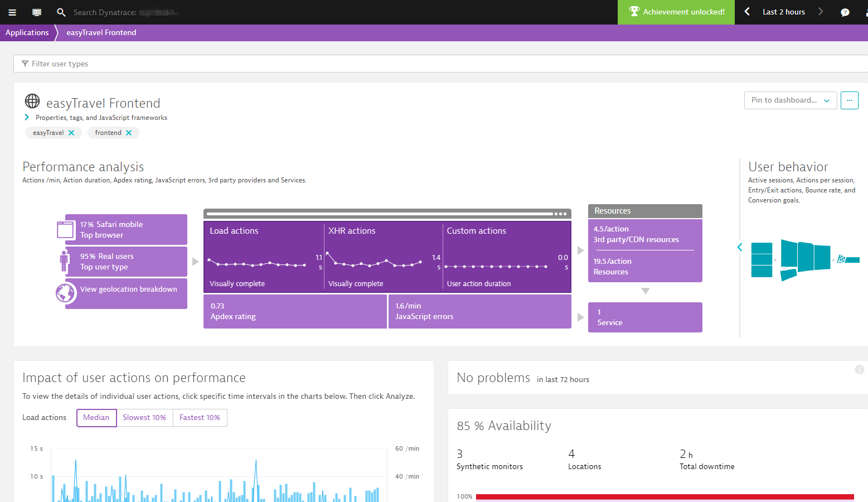Click the red availability progress bar

(665, 496)
